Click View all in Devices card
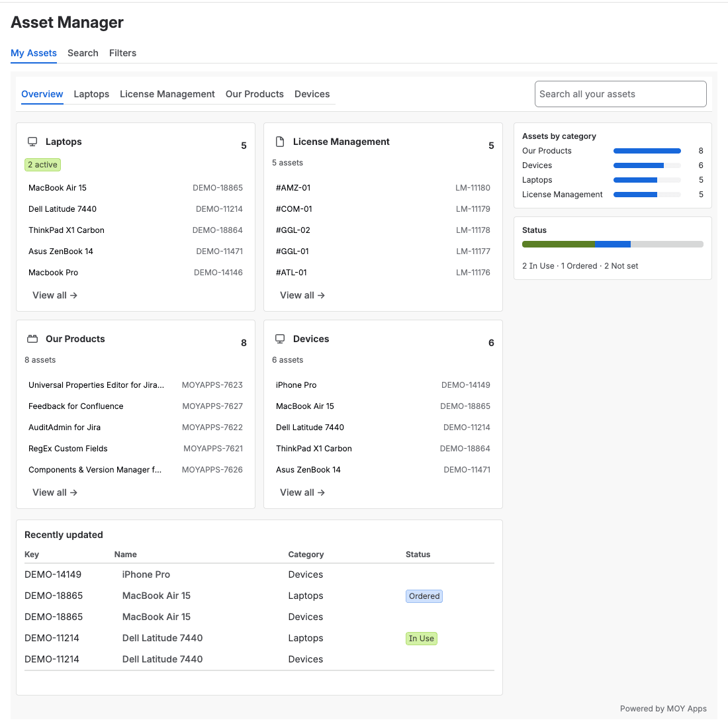This screenshot has height=722, width=728. click(x=302, y=492)
